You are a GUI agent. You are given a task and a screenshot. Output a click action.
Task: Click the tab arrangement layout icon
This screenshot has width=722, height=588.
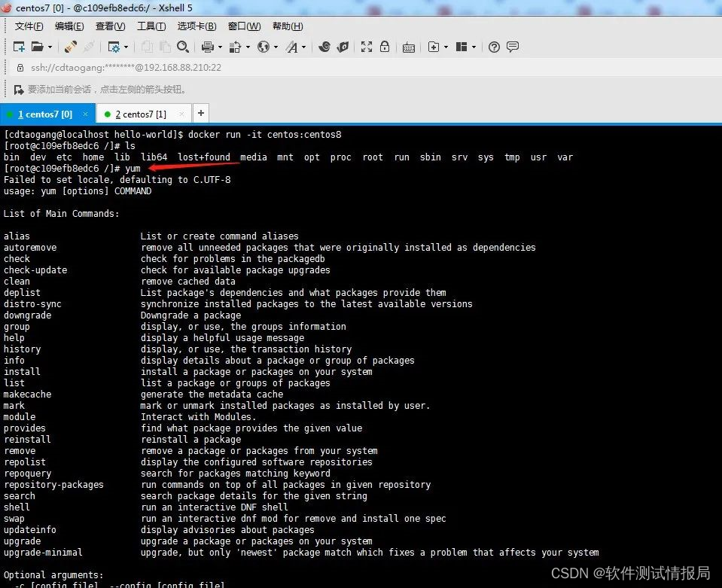coord(462,47)
